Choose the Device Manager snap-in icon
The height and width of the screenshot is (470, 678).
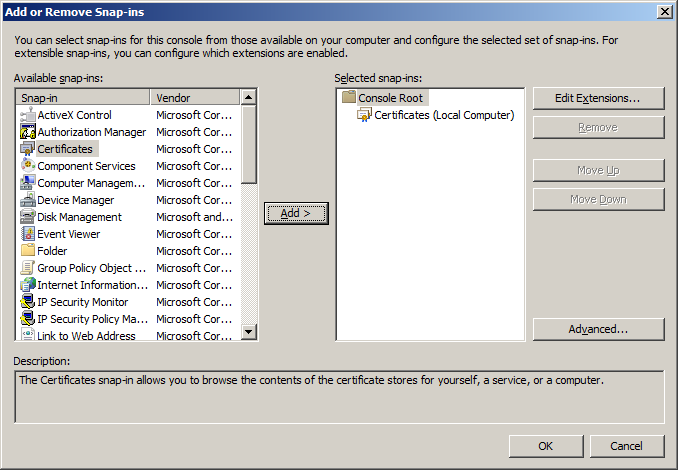click(x=28, y=200)
